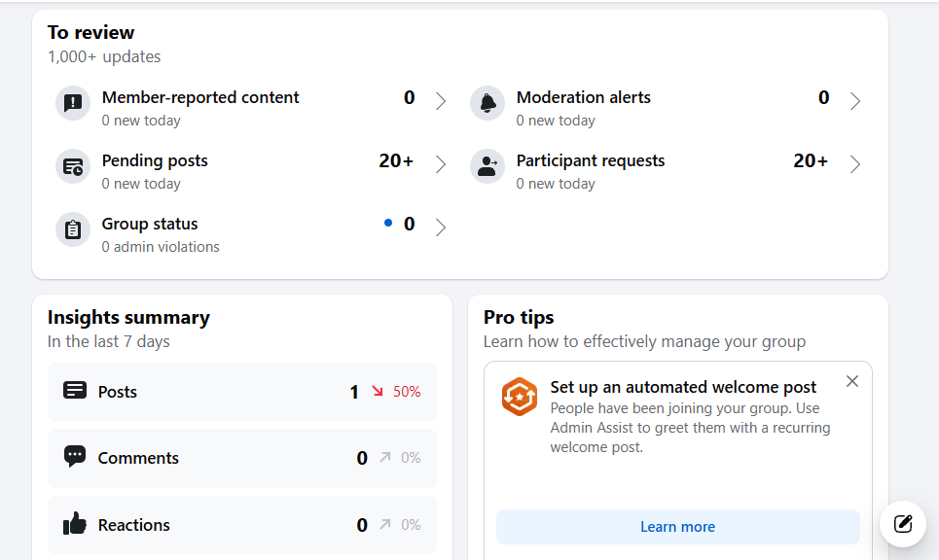Open Participant requests via chevron
939x560 pixels.
855,164
